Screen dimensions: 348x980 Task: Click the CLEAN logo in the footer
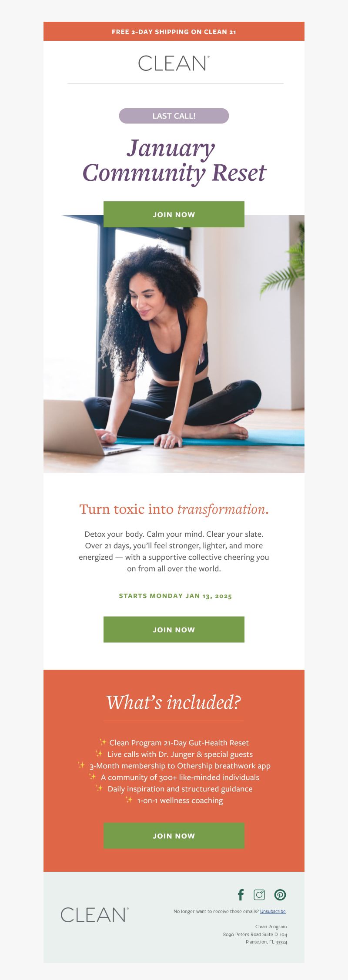click(x=95, y=914)
